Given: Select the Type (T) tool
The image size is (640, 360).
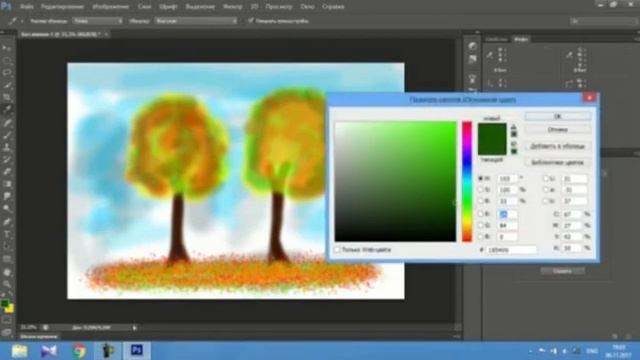Looking at the screenshot, I should 7,234.
